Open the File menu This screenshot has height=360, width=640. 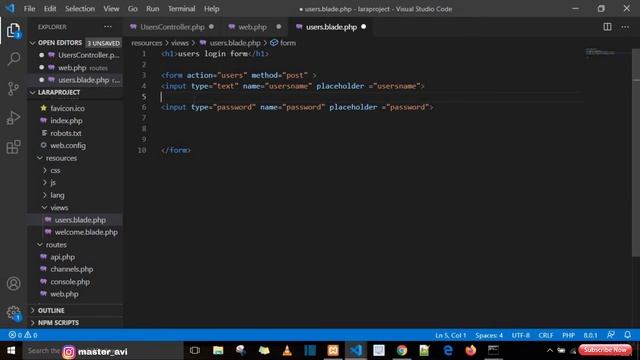click(29, 9)
